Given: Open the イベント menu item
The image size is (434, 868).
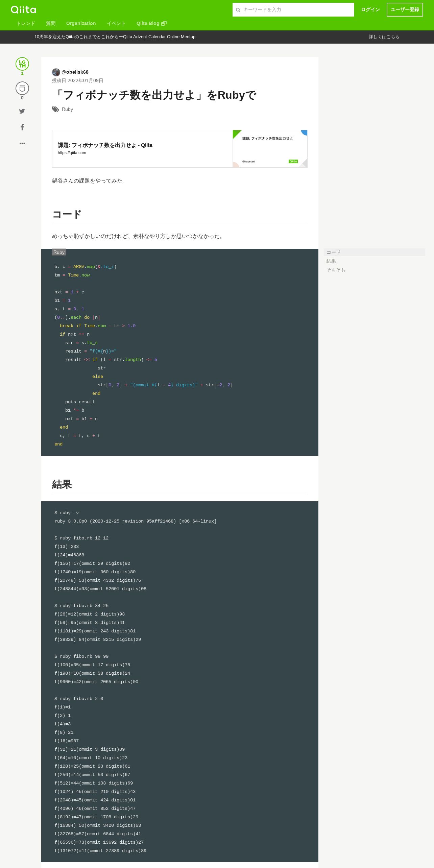Looking at the screenshot, I should click(x=116, y=23).
